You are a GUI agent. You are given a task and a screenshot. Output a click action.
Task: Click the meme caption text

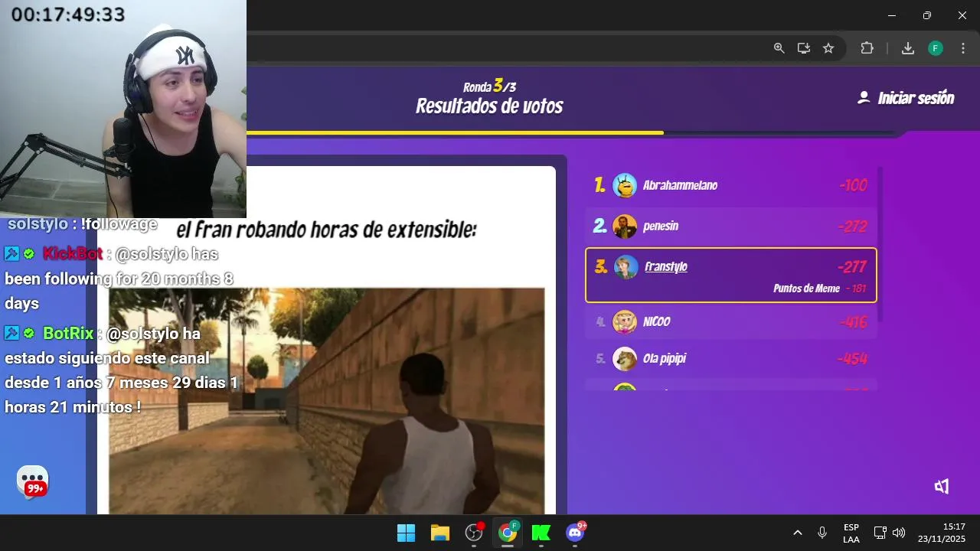click(x=326, y=229)
